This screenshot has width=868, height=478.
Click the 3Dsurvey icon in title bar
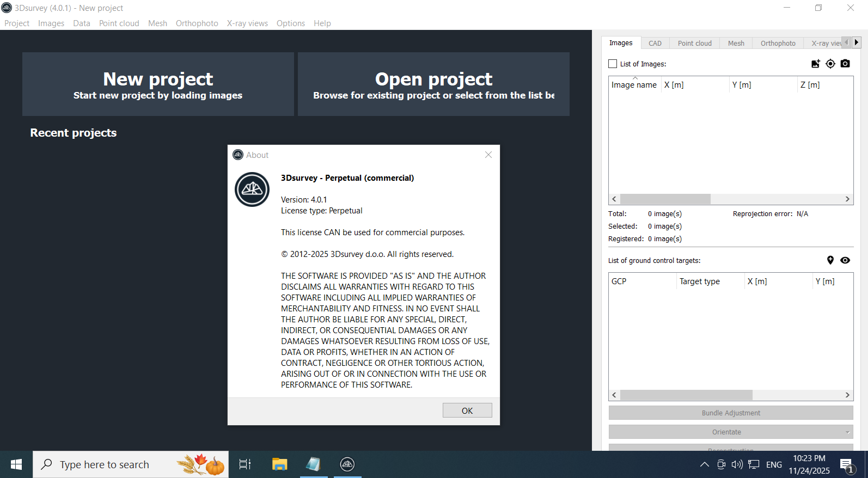(7, 8)
